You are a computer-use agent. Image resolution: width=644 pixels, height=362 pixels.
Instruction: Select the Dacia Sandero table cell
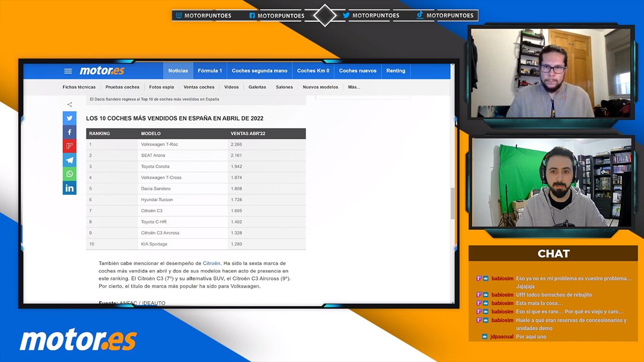click(183, 189)
